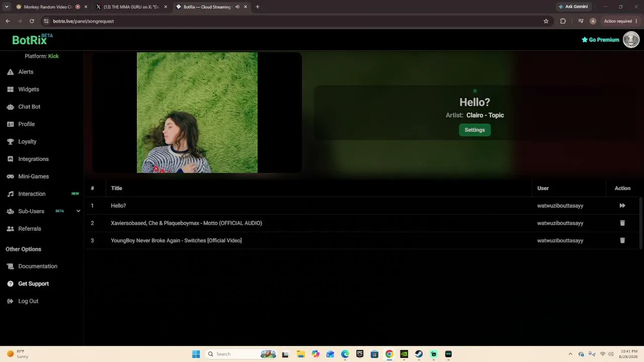Click the Get Support question mark icon

click(10, 284)
